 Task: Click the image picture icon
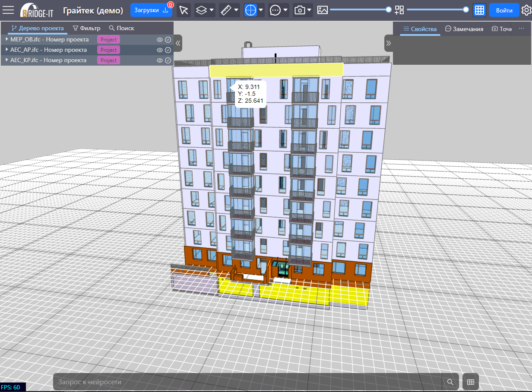click(322, 10)
